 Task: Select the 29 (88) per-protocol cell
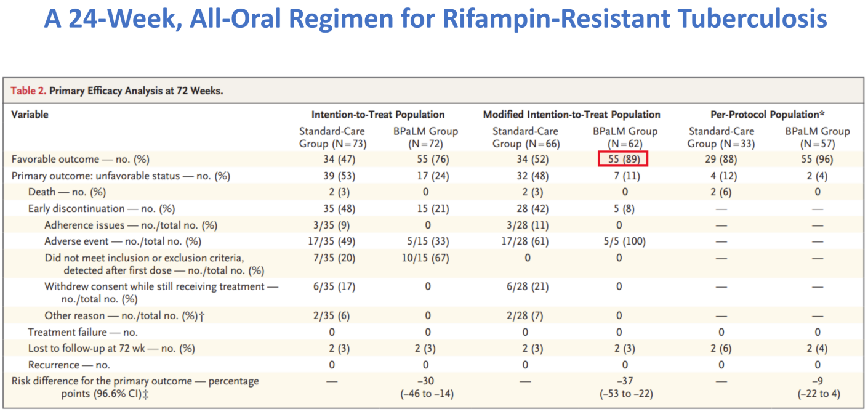click(720, 159)
